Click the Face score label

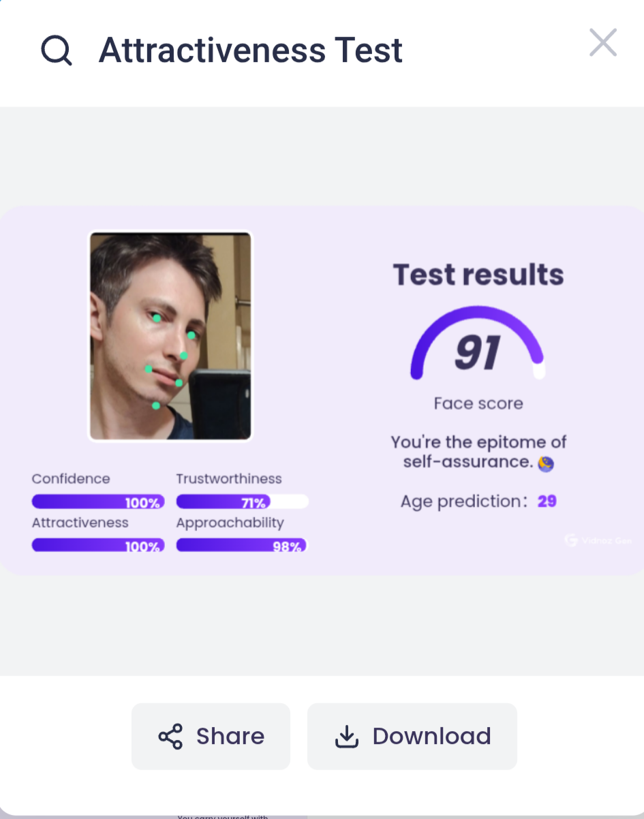click(478, 403)
